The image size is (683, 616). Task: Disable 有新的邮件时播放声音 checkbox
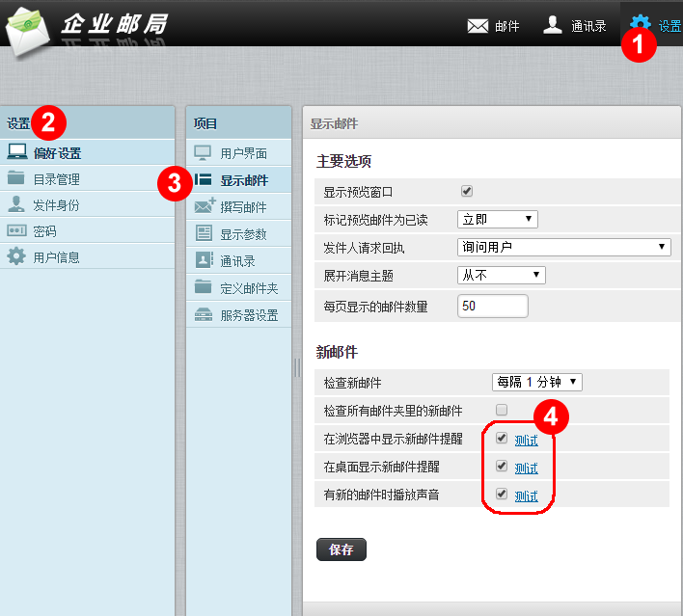[x=502, y=495]
